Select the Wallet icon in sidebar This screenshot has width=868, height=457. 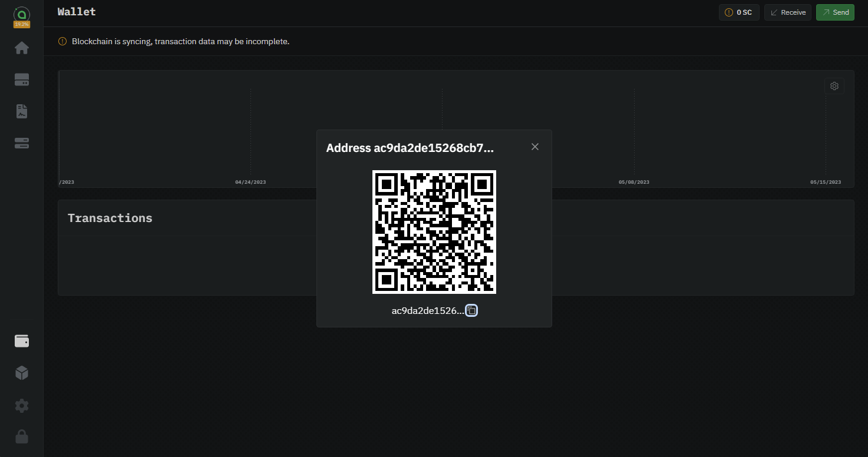[22, 341]
